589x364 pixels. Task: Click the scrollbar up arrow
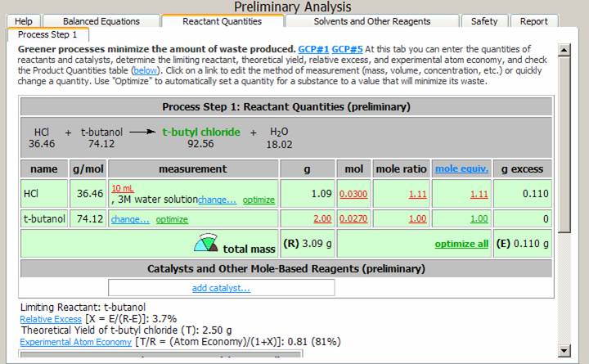[x=563, y=51]
